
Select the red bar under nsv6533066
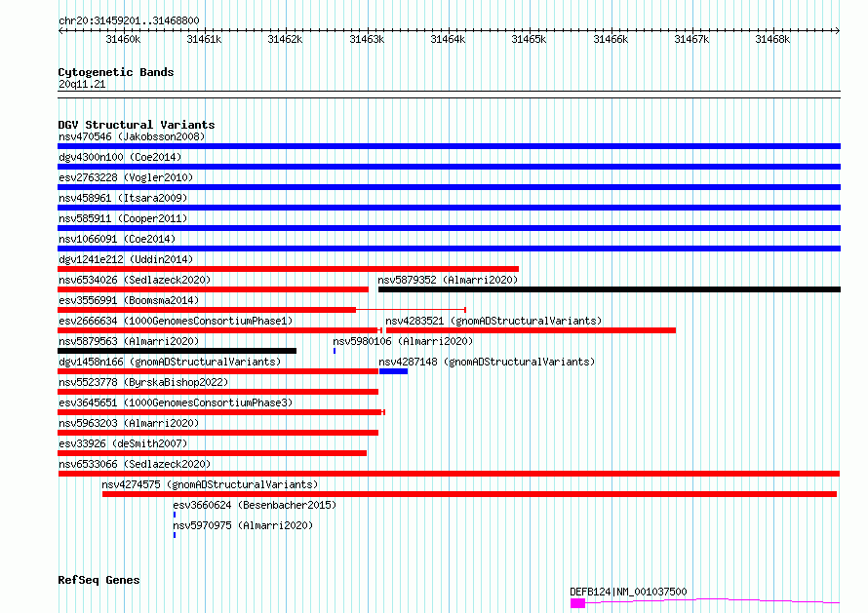click(x=449, y=474)
